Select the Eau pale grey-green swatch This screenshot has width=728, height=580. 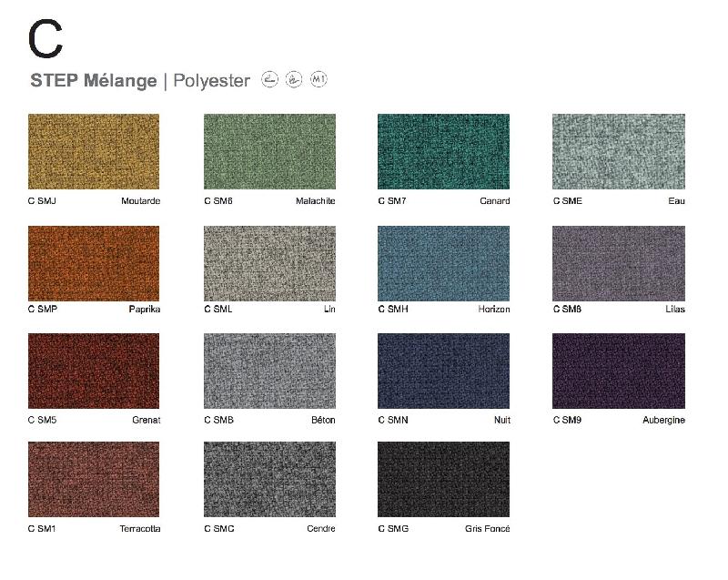coord(618,151)
